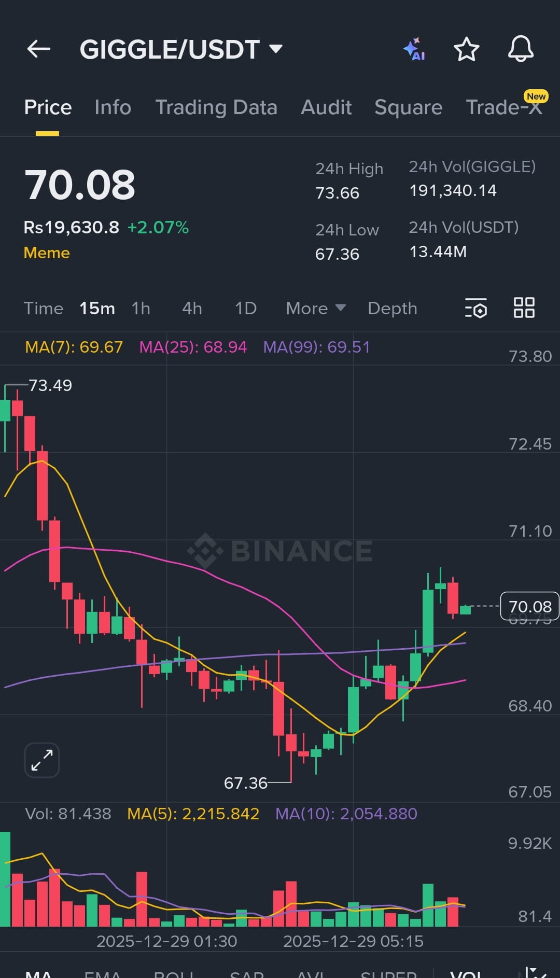This screenshot has width=560, height=978.
Task: Open the four-square chart layout icon
Action: coord(524,308)
